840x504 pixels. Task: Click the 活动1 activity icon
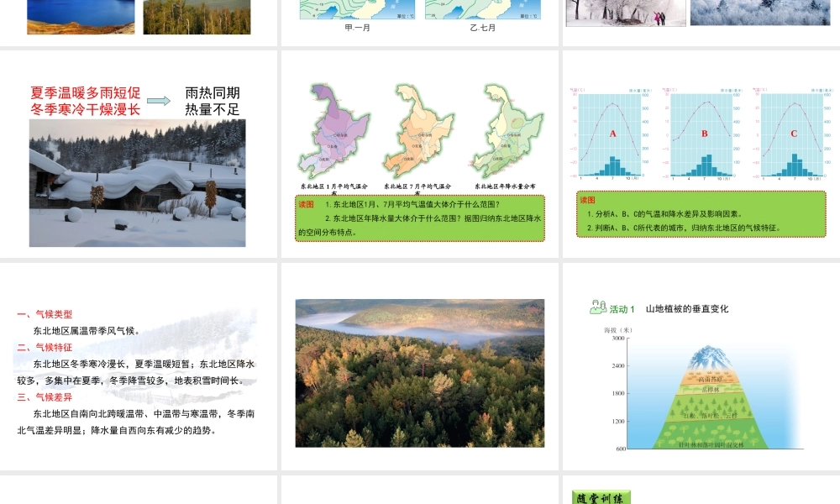point(598,307)
